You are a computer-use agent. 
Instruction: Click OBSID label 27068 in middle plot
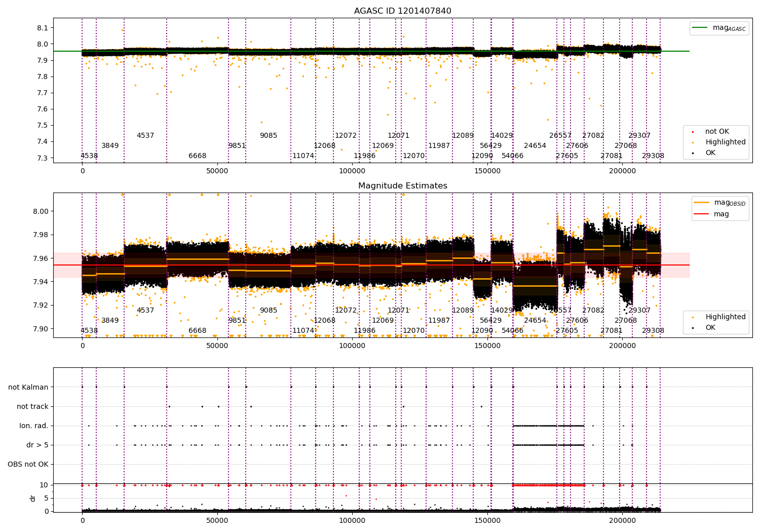click(626, 321)
